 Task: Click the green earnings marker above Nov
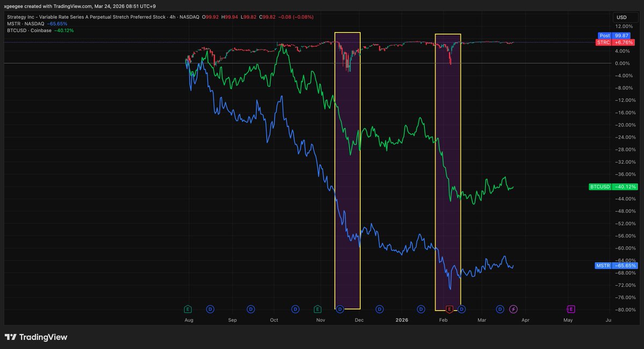pyautogui.click(x=318, y=309)
